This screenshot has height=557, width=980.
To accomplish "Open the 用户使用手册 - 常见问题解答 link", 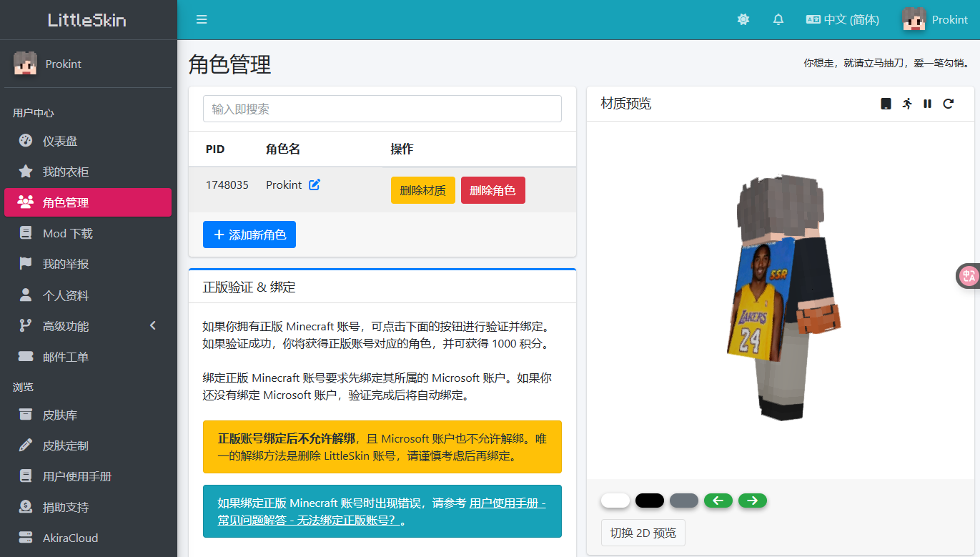I will tap(382, 512).
